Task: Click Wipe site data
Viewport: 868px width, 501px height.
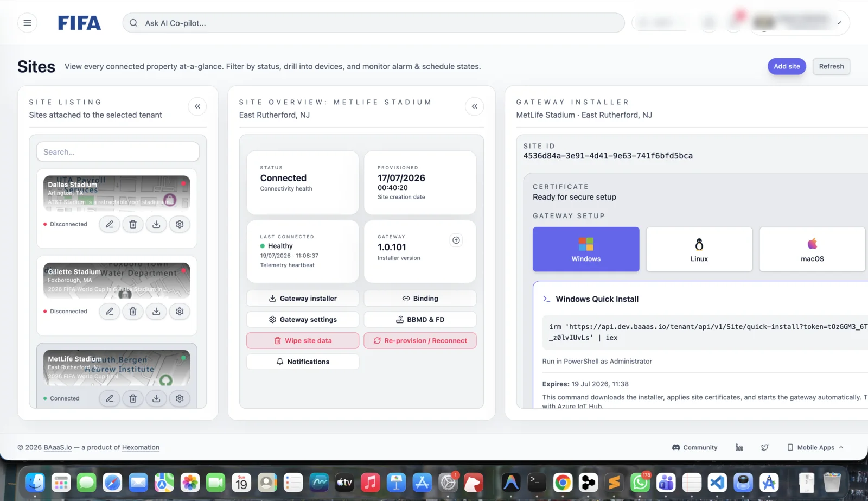Action: [x=303, y=341]
